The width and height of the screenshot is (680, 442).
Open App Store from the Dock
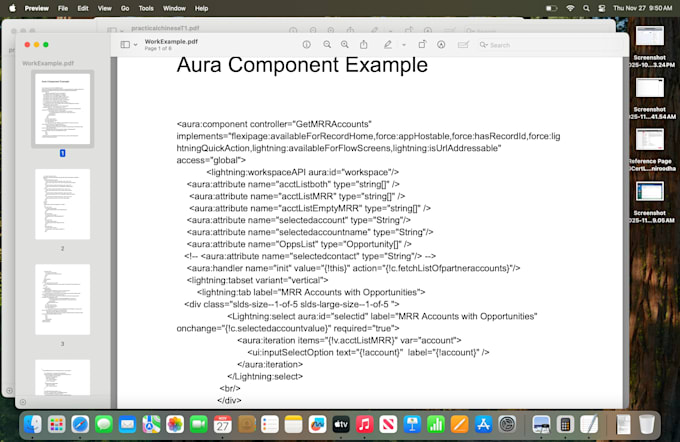pyautogui.click(x=483, y=424)
